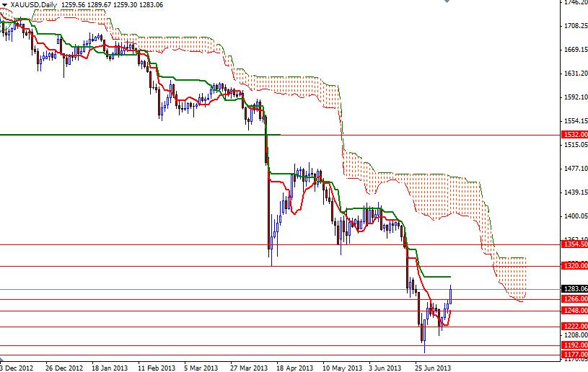
Task: Click the current price label 1283.06
Action: point(574,289)
